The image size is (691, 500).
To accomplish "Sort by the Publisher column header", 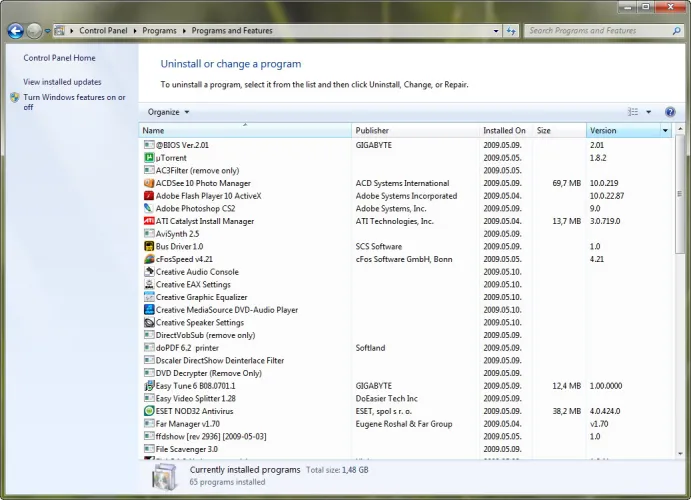I will pos(415,130).
